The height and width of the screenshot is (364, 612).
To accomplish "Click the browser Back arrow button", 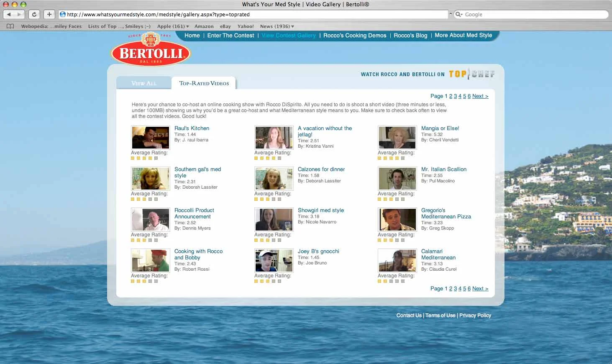I will 9,14.
